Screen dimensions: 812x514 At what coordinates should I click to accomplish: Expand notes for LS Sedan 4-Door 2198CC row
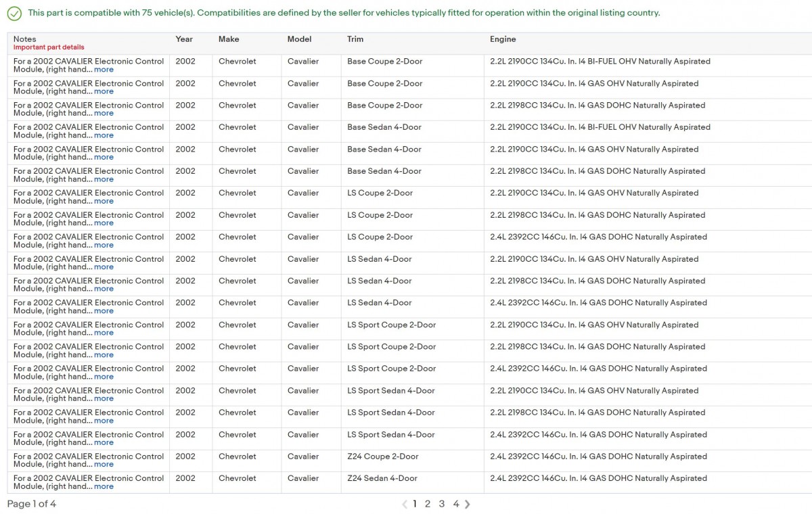pyautogui.click(x=104, y=289)
